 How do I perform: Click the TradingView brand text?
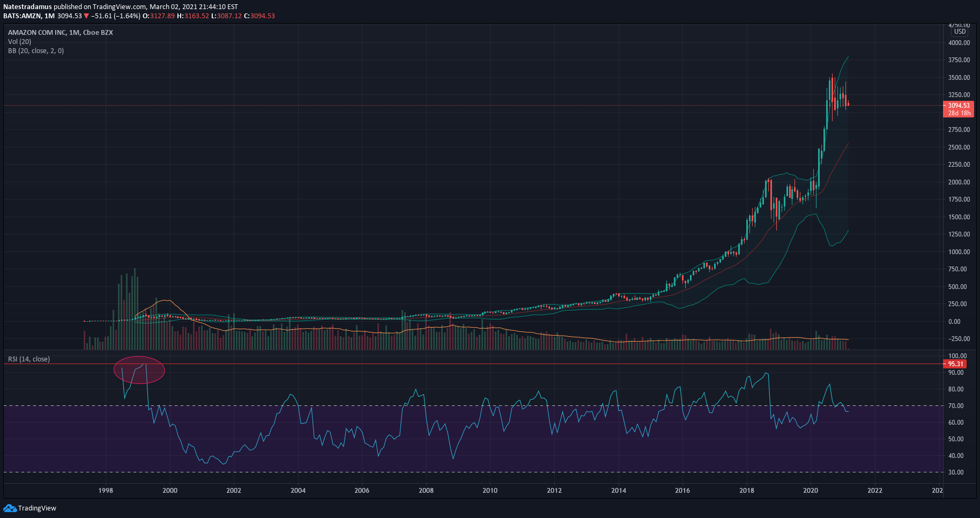(x=37, y=508)
